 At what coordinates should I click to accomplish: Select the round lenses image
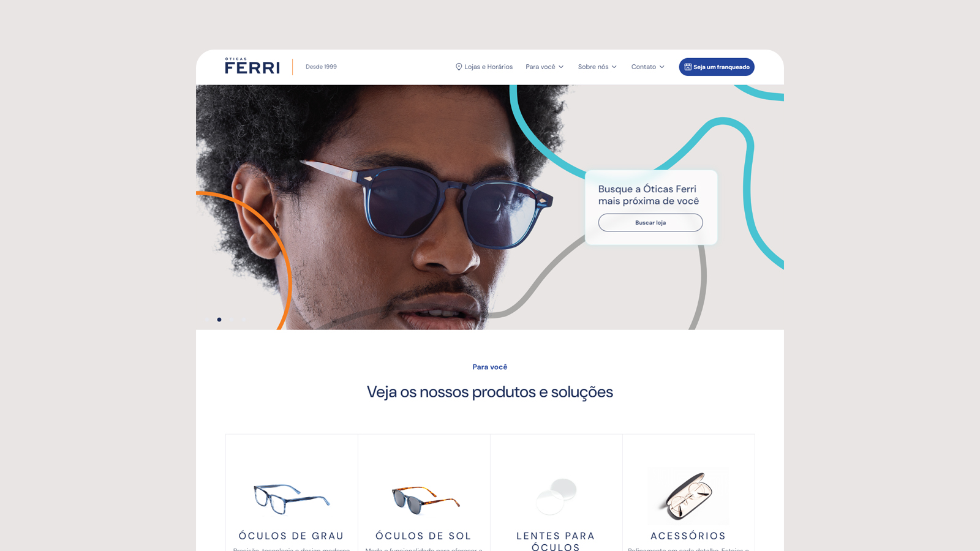point(556,497)
